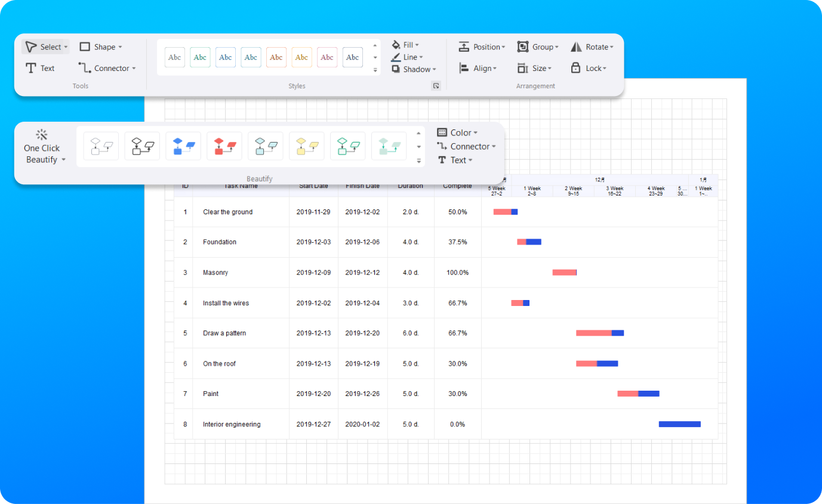Open the Size menu
Image resolution: width=822 pixels, height=504 pixels.
tap(535, 68)
